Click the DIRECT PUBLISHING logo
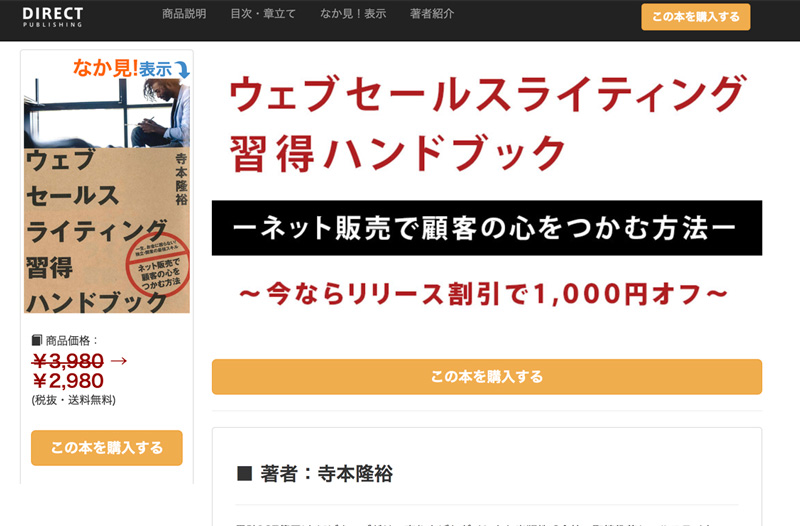The width and height of the screenshot is (800, 526). (x=52, y=16)
